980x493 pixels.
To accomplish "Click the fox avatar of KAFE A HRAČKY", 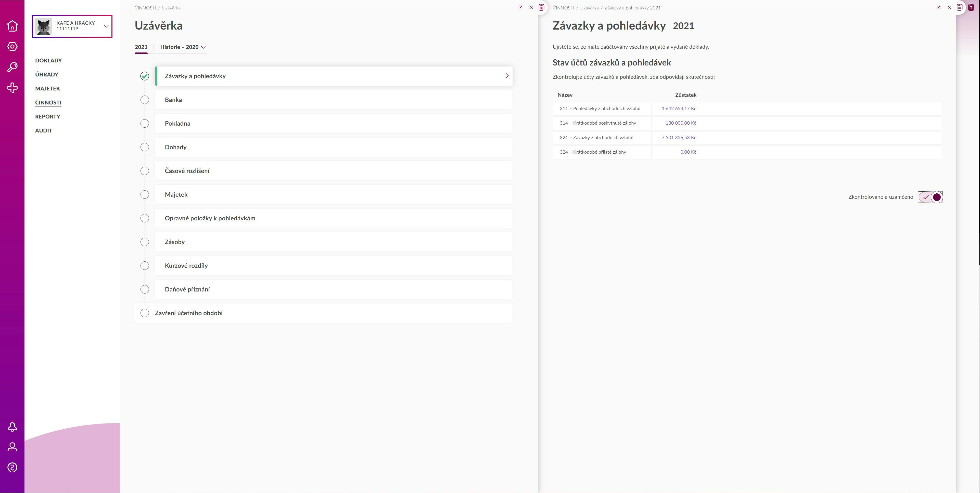I will [43, 26].
